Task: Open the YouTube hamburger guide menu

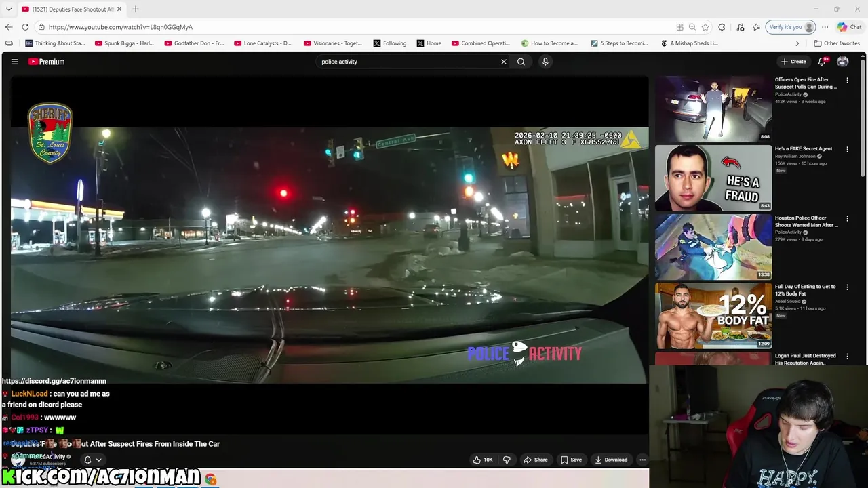Action: point(14,62)
